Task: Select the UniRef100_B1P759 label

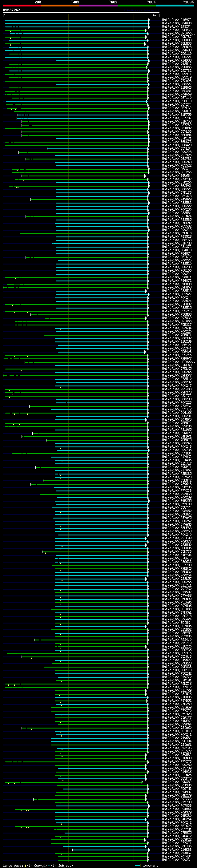Action: tap(177, 115)
